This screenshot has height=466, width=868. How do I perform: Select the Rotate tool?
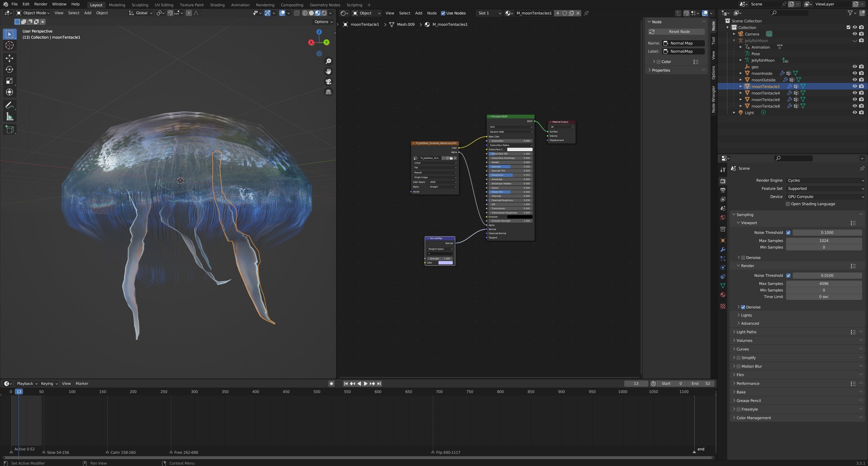(9, 69)
